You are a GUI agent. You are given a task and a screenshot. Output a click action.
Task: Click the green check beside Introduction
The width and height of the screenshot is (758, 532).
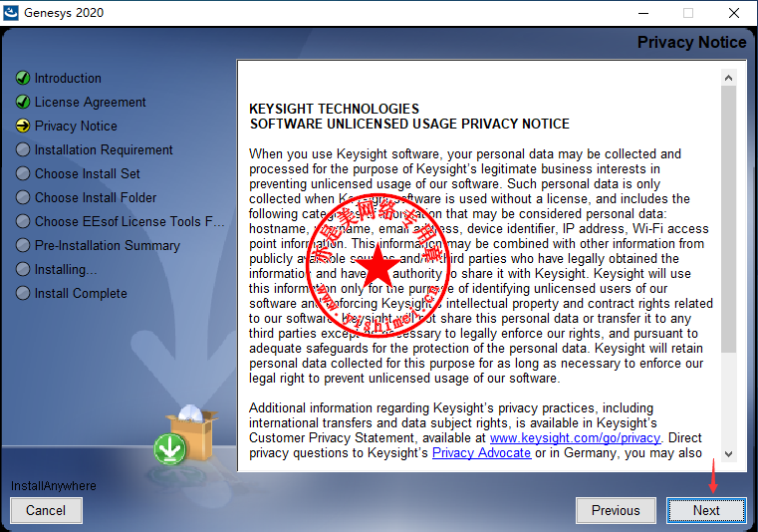coord(23,78)
